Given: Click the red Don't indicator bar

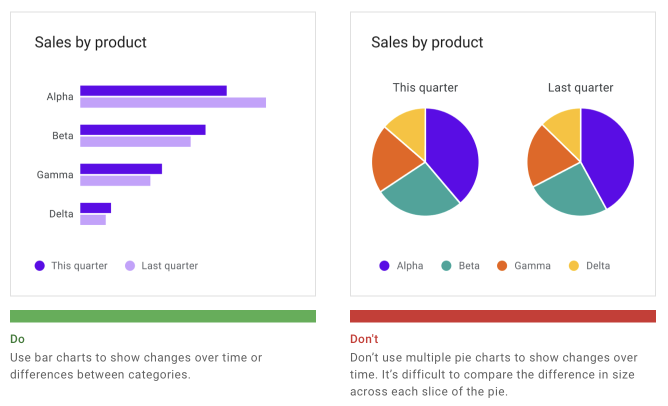Looking at the screenshot, I should (x=503, y=316).
